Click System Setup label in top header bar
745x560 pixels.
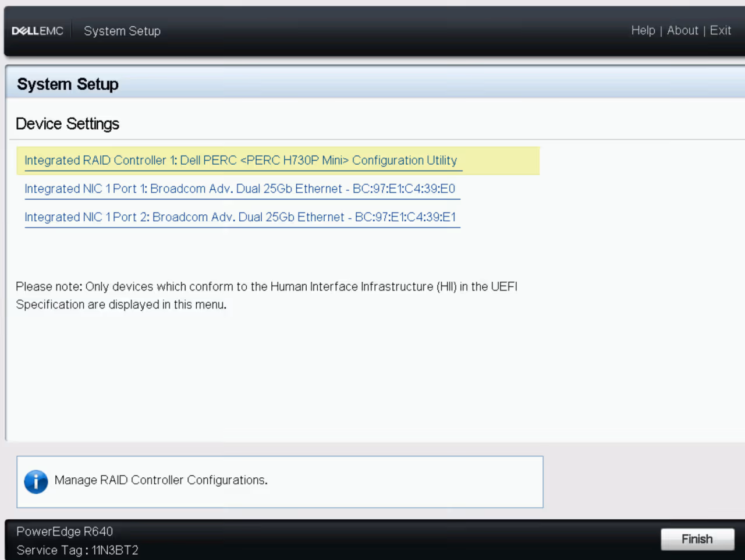point(122,31)
